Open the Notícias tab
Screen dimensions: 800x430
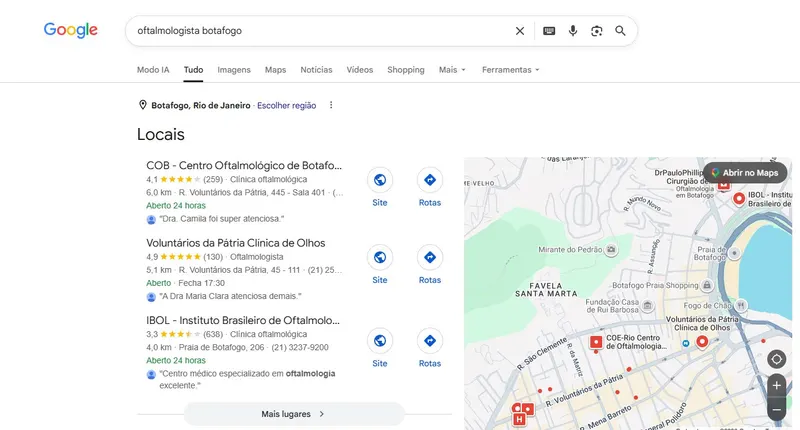tap(316, 70)
